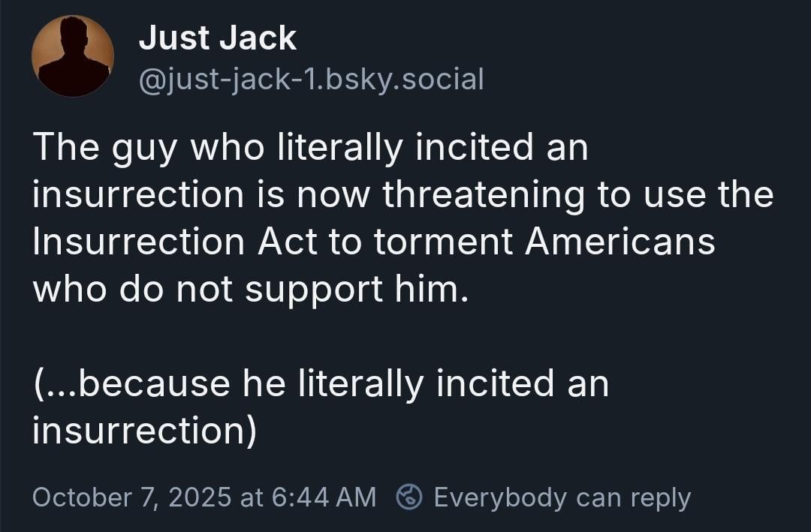
Task: Click the line "who do not support him."
Action: [250, 289]
